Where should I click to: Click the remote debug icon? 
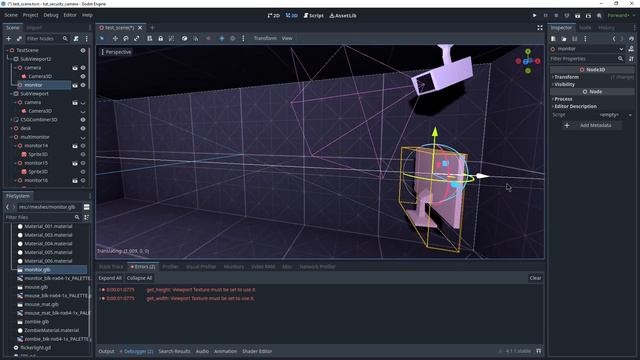pos(567,16)
